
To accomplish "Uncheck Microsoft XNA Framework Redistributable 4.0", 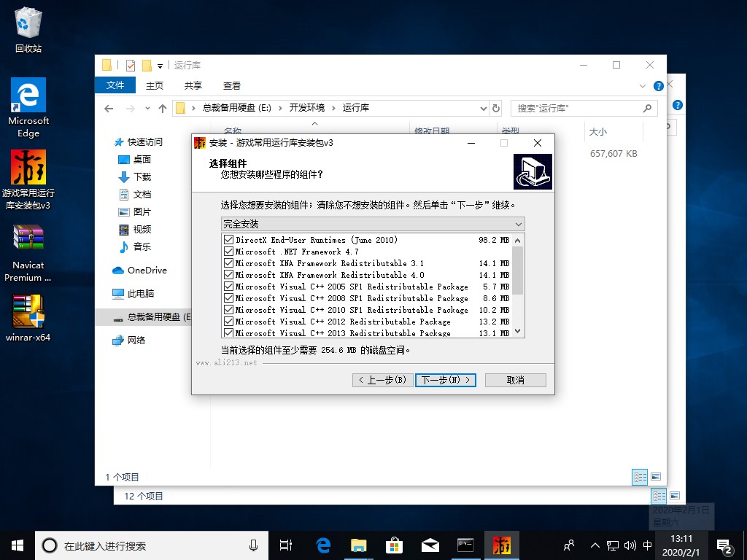I will click(x=228, y=275).
